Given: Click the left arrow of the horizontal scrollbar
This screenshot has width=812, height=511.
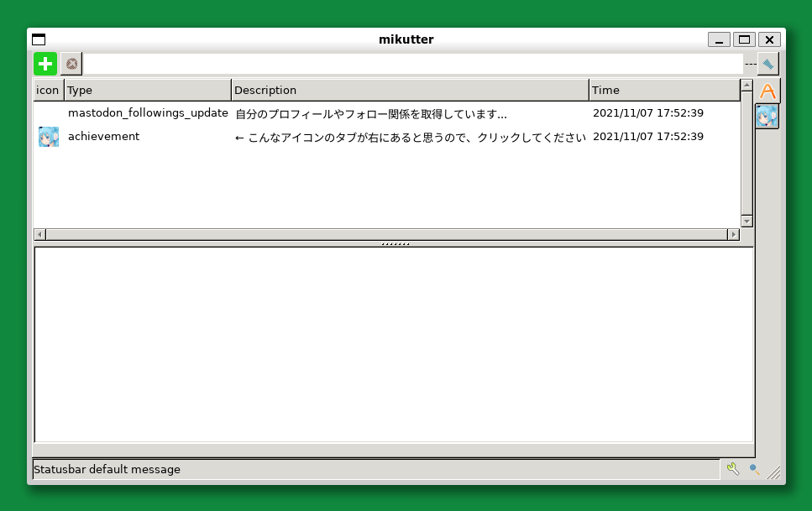Looking at the screenshot, I should (38, 234).
